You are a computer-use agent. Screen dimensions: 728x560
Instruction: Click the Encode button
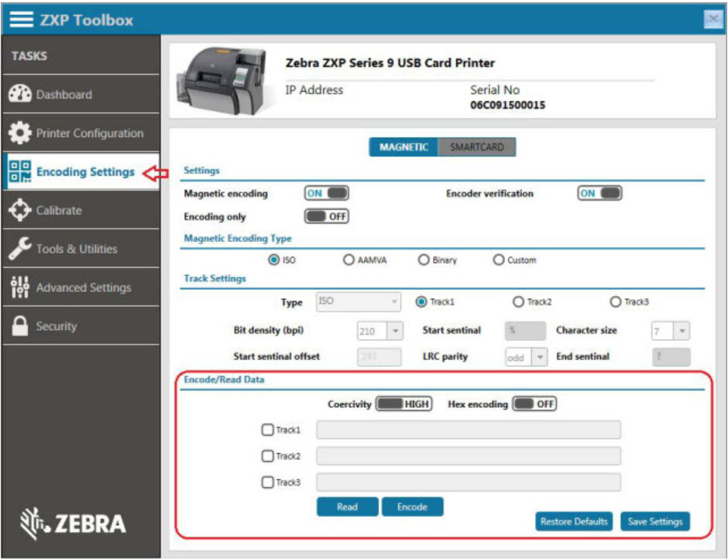click(x=412, y=507)
